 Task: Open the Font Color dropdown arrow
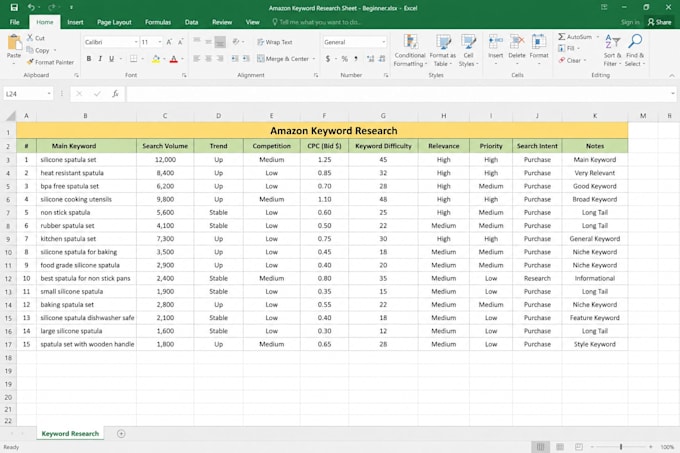tap(182, 59)
